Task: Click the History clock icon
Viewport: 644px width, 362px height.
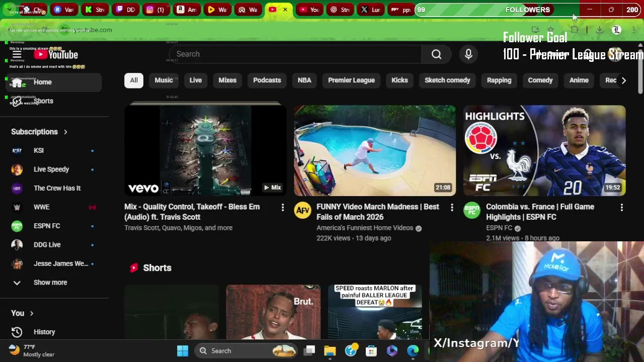Action: click(x=17, y=332)
